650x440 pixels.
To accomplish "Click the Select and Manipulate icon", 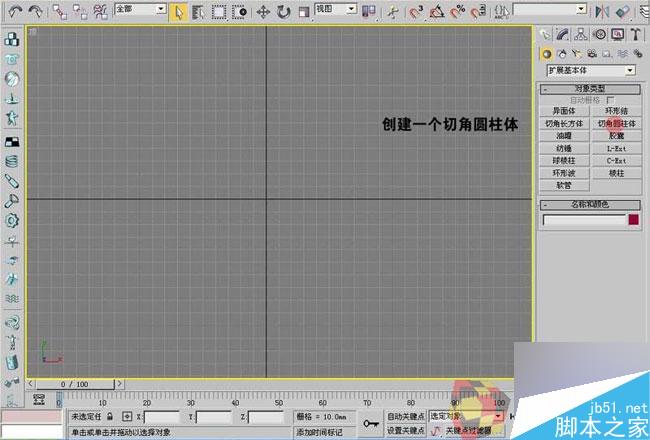I will tap(392, 12).
